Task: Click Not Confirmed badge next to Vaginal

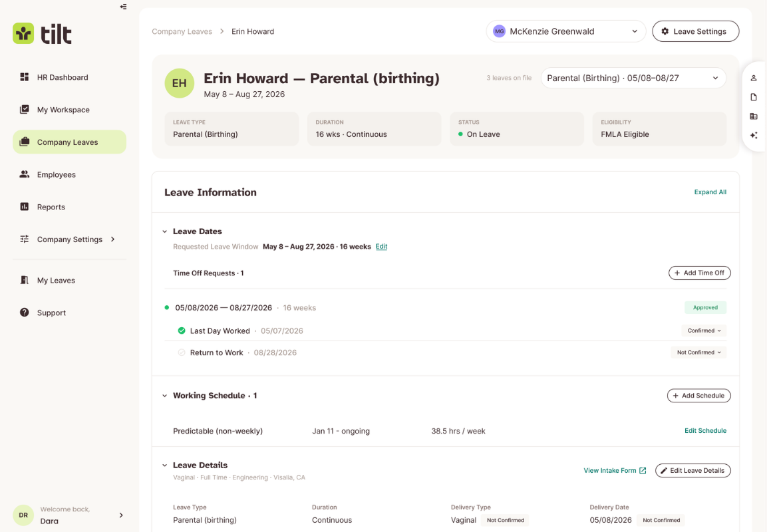Action: point(506,520)
